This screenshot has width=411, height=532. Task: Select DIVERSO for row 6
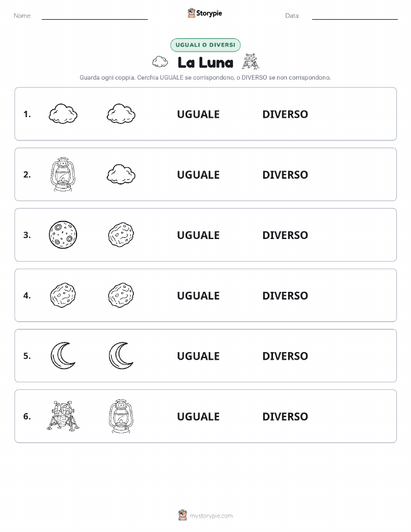click(x=285, y=417)
